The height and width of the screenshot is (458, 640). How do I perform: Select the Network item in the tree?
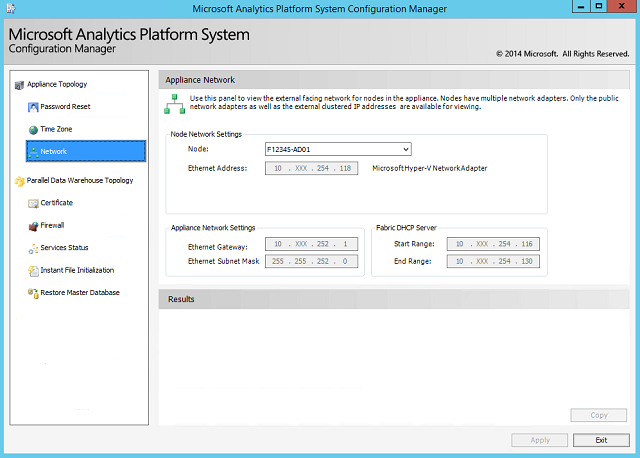(x=86, y=151)
